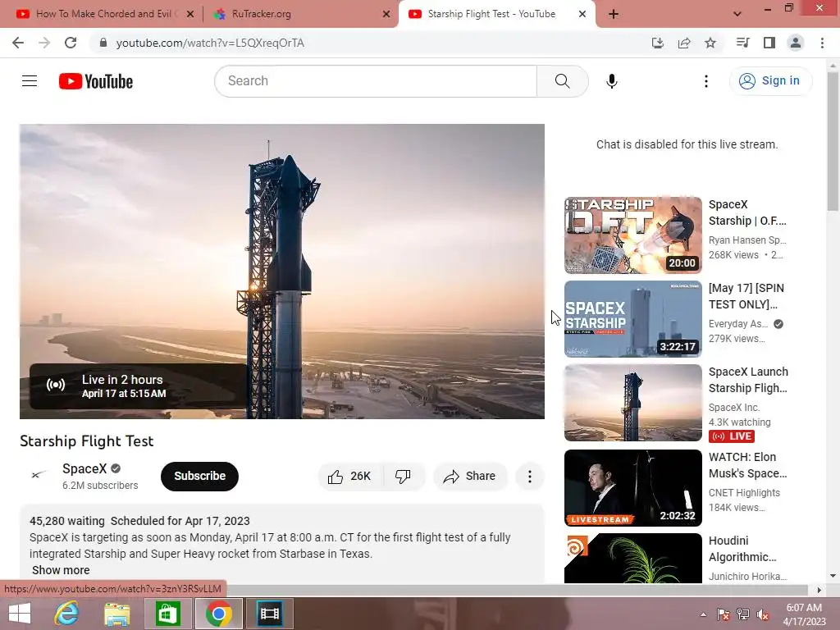Image resolution: width=840 pixels, height=630 pixels.
Task: Dislike the Starship Flight Test video
Action: tap(403, 477)
